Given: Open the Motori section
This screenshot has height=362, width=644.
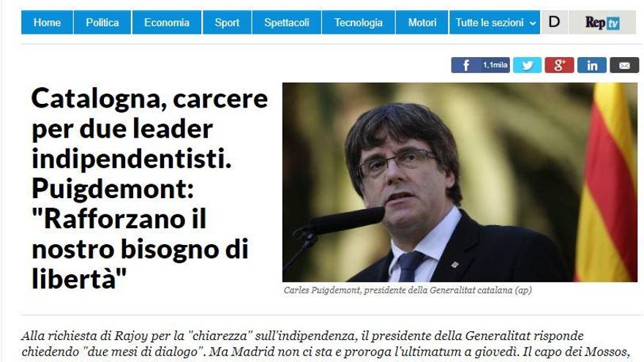Looking at the screenshot, I should click(x=422, y=22).
